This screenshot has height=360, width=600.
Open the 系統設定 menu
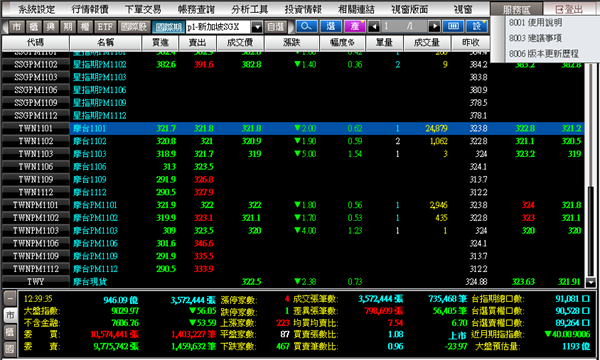tap(37, 9)
